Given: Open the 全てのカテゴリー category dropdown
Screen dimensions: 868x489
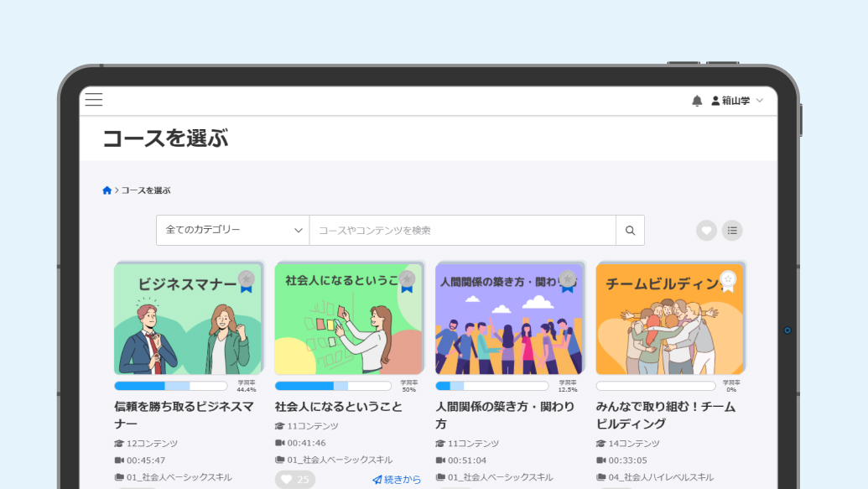Looking at the screenshot, I should tap(231, 230).
